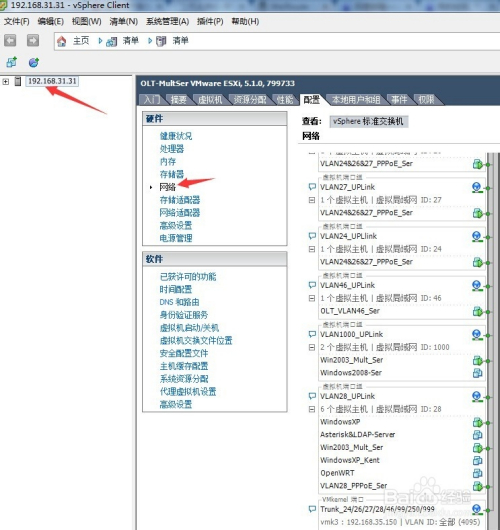Click VM icon on Windows2008-Ser row
Viewport: 500px width, 530px height.
(477, 373)
